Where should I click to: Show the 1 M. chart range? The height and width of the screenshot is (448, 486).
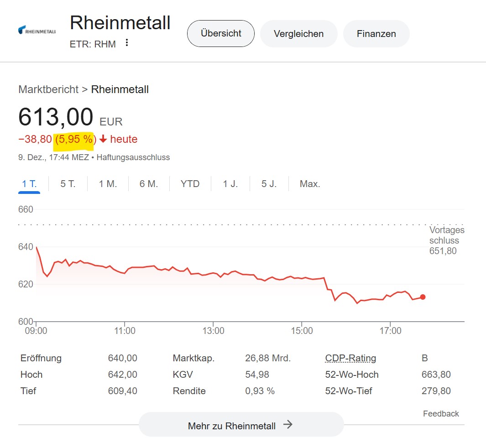point(108,184)
